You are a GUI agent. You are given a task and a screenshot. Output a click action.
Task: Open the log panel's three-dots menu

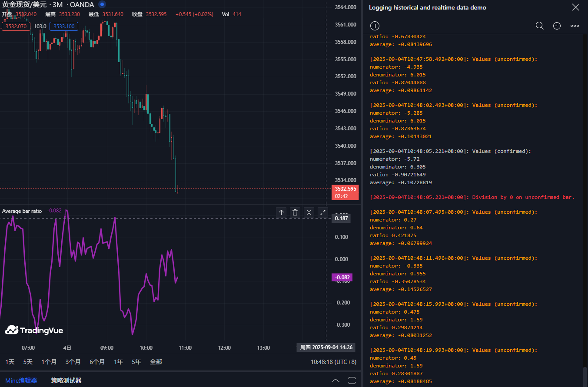(575, 26)
